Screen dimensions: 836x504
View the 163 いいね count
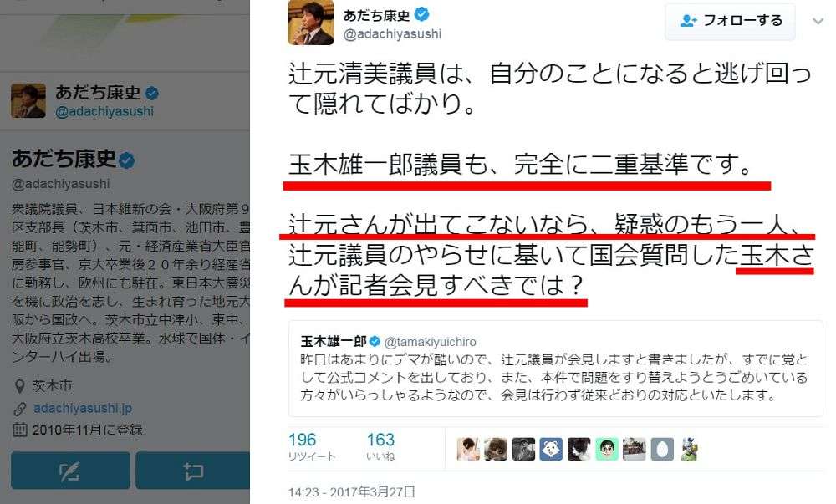tap(380, 446)
